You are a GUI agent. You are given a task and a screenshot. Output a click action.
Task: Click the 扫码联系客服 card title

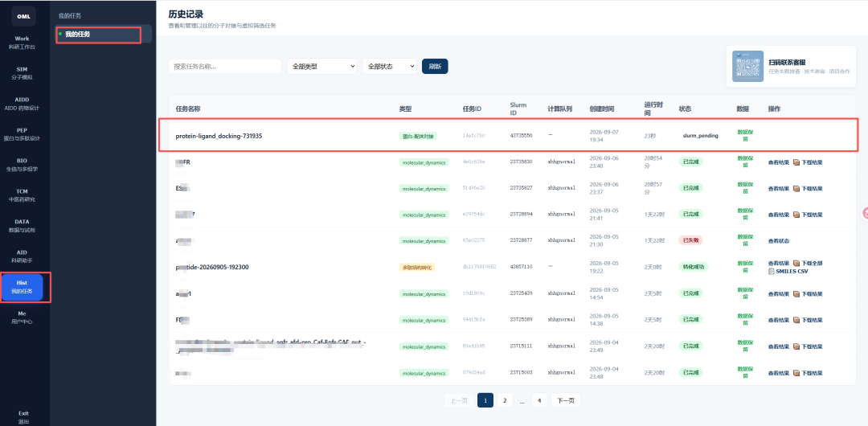787,63
